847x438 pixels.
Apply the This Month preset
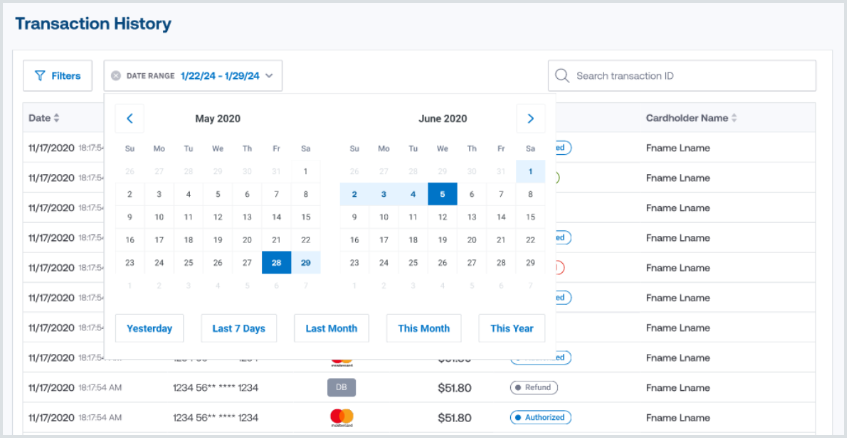pos(424,328)
